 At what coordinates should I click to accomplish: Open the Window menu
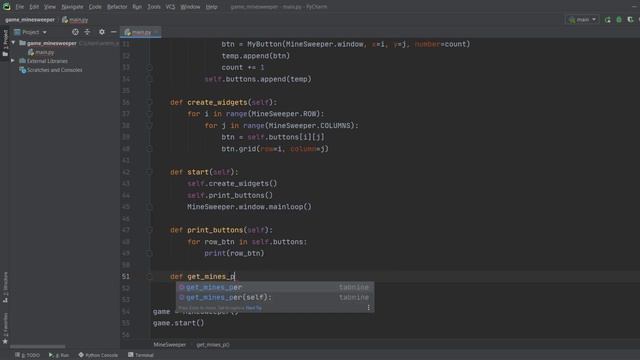click(190, 7)
